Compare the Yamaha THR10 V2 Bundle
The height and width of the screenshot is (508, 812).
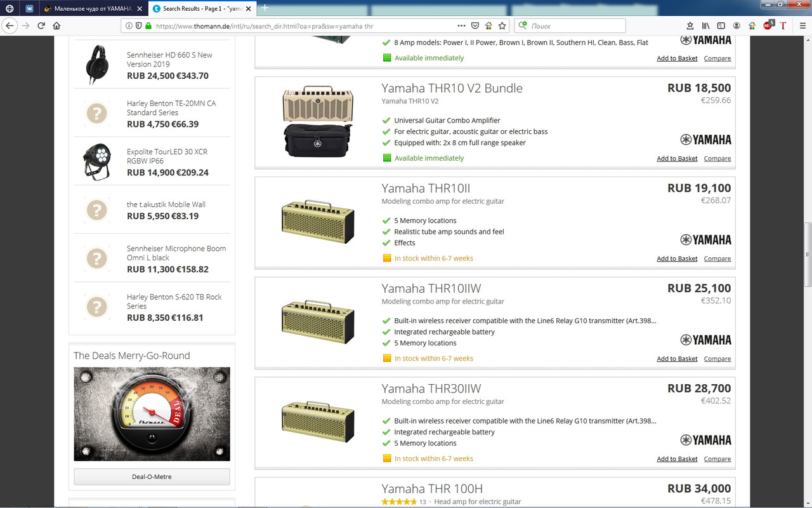(717, 158)
